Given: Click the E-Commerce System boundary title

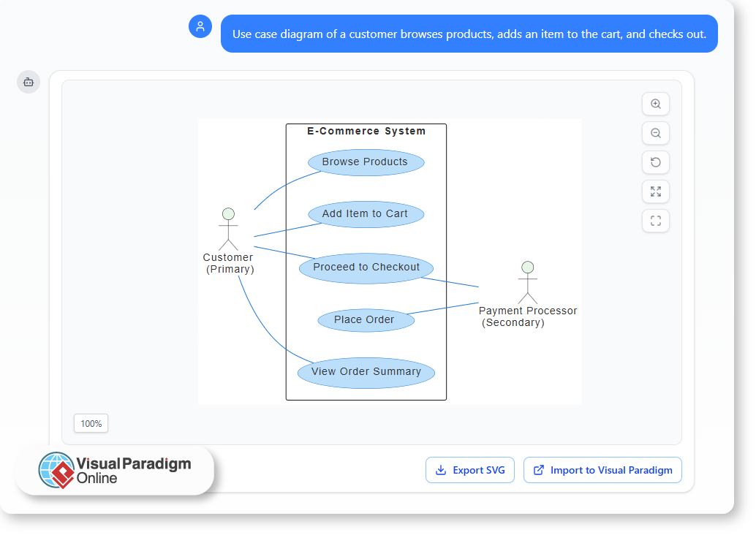Looking at the screenshot, I should pyautogui.click(x=366, y=132).
